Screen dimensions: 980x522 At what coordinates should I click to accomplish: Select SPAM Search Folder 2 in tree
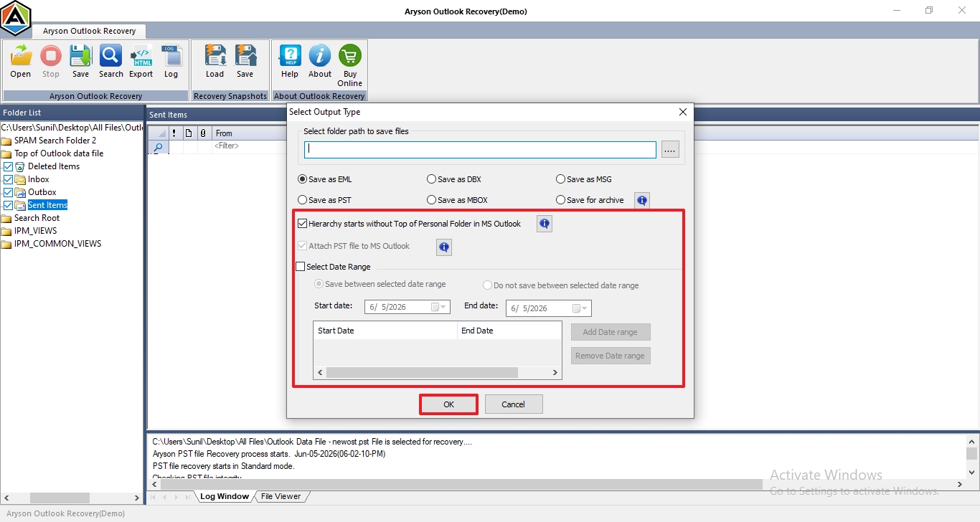pyautogui.click(x=55, y=141)
